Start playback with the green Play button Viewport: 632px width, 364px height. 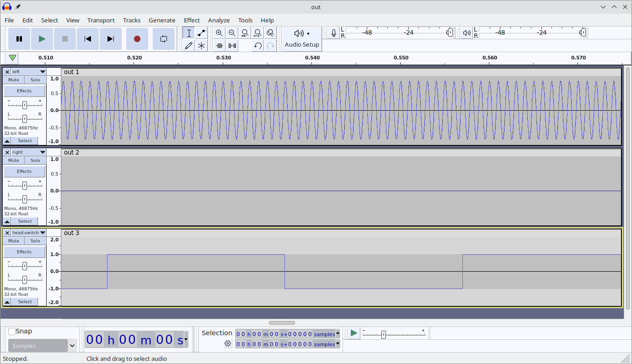coord(42,39)
